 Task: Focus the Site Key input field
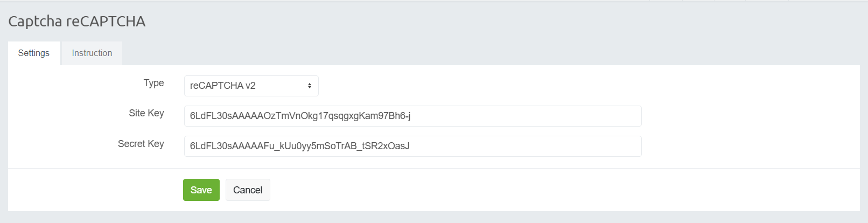pos(412,116)
